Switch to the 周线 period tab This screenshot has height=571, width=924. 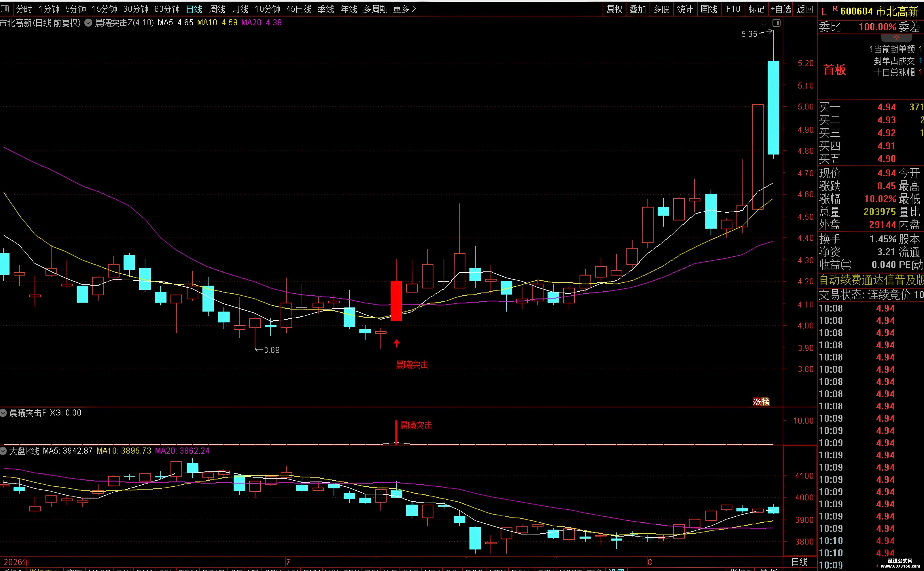[x=217, y=9]
